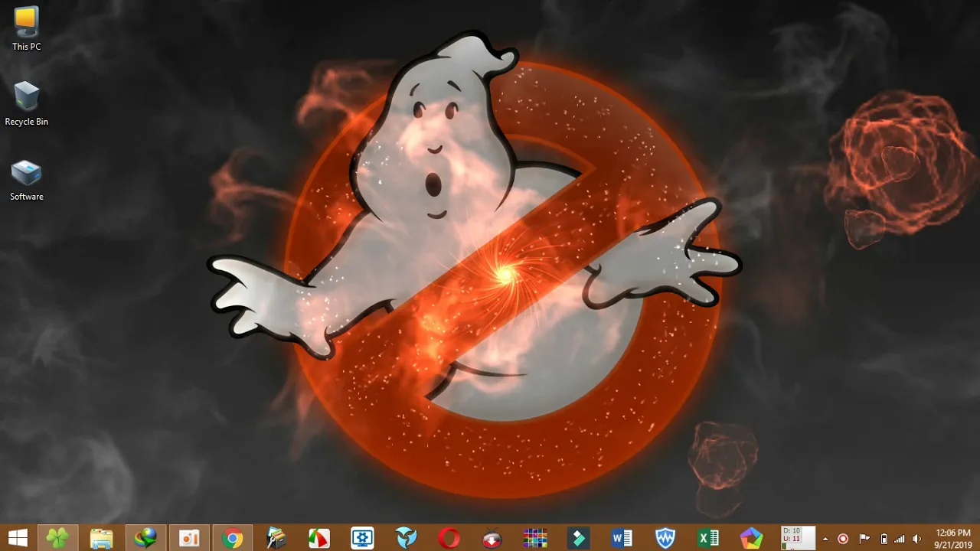Open the volume speaker tray icon
Image resolution: width=980 pixels, height=551 pixels.
pyautogui.click(x=917, y=539)
